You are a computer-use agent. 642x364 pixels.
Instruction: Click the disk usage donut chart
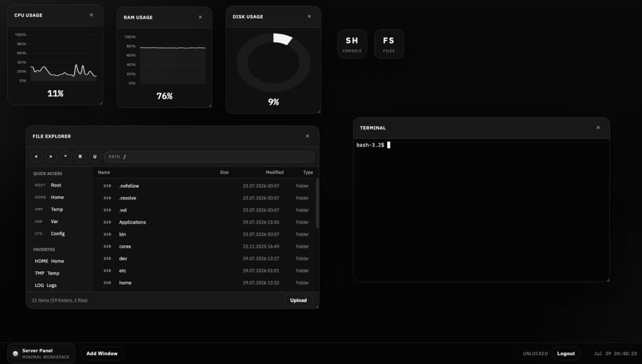[x=274, y=63]
